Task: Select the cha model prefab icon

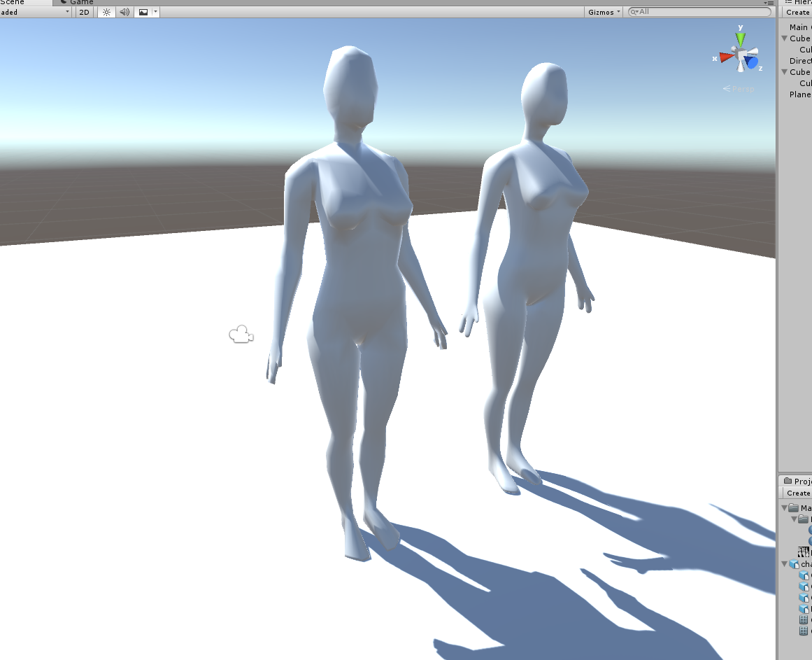Action: (794, 564)
